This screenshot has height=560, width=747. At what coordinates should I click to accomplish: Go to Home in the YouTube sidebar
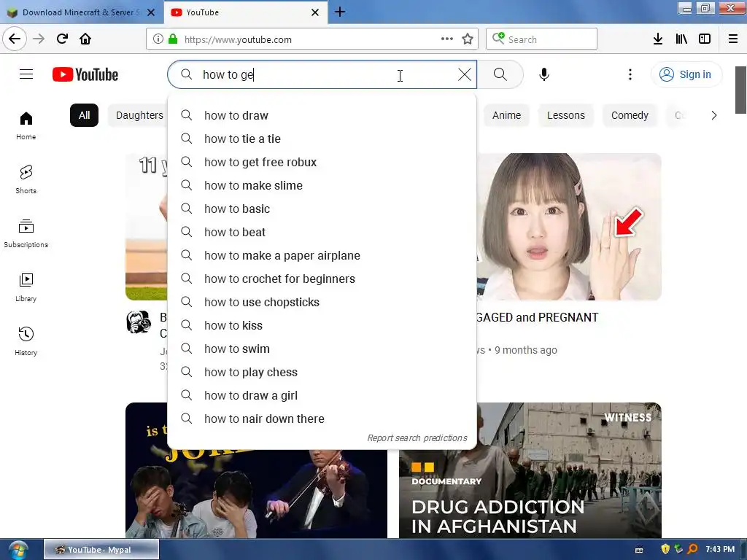pos(26,126)
